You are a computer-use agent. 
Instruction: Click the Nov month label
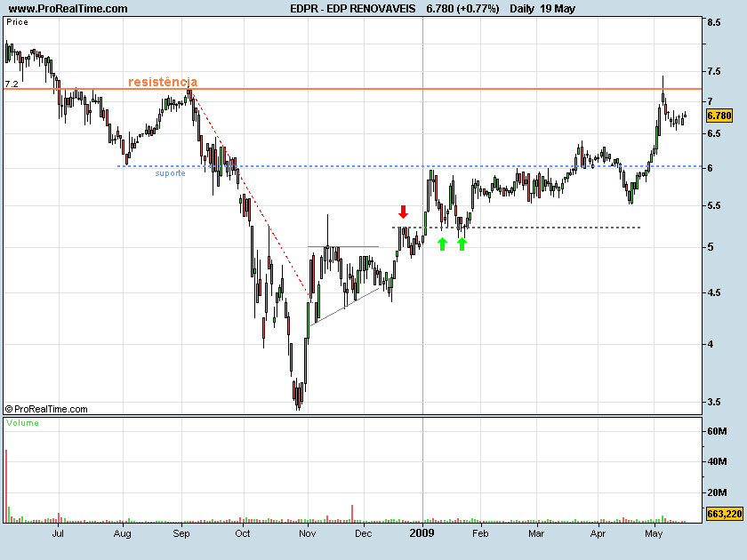pyautogui.click(x=308, y=533)
